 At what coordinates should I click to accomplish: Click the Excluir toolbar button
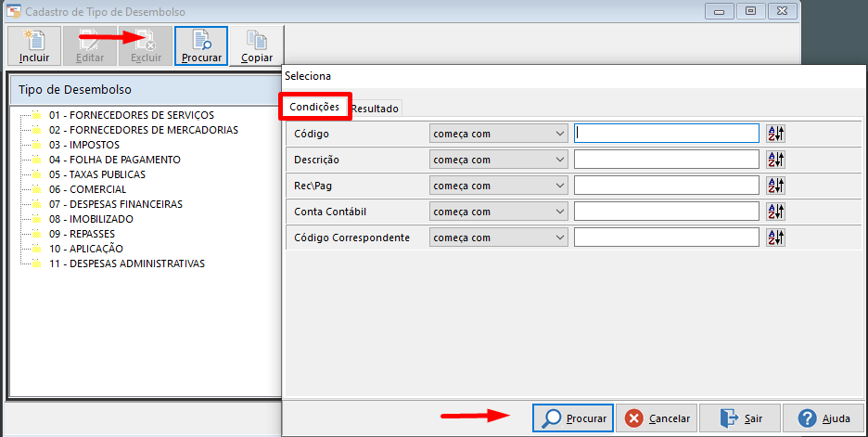pyautogui.click(x=147, y=46)
